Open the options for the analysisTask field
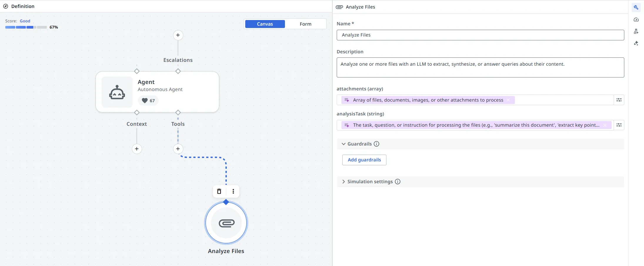Screen dimensions: 644x266 619,125
